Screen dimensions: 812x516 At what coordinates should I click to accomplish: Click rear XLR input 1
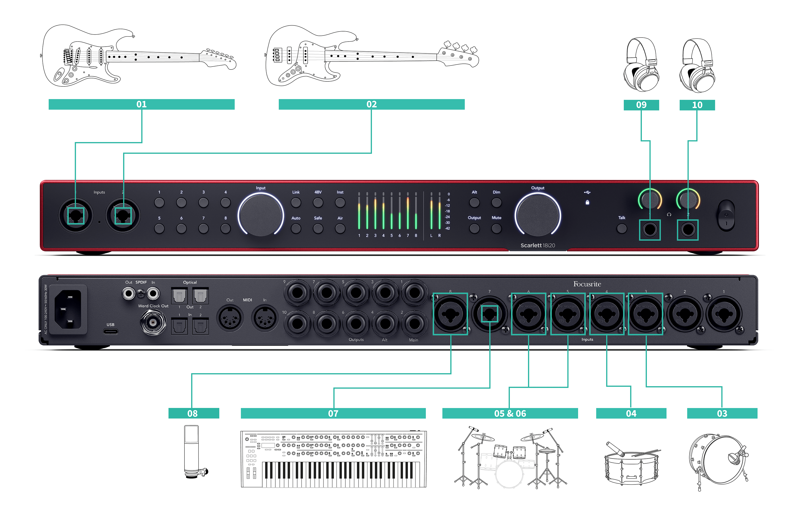[x=724, y=314]
